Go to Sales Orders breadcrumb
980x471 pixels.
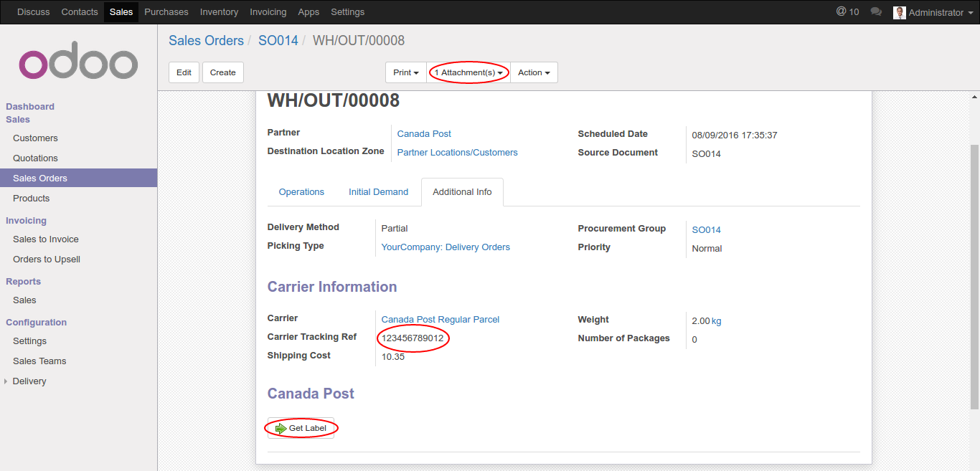(x=206, y=41)
